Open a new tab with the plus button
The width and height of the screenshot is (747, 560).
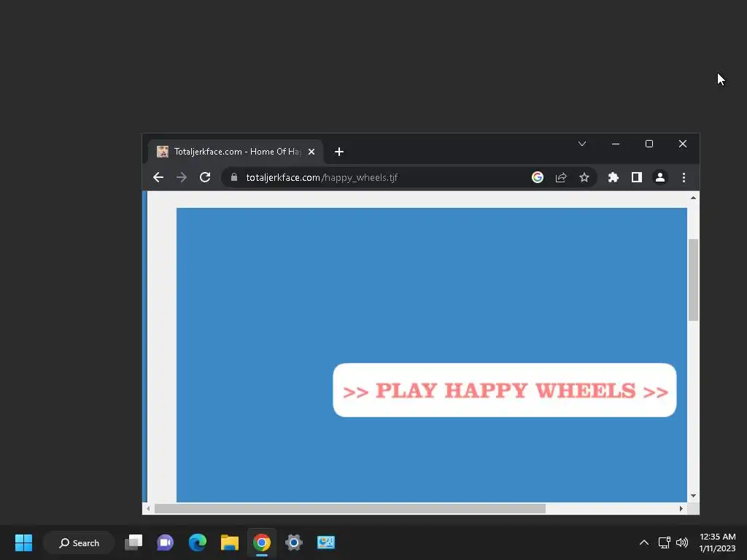339,152
